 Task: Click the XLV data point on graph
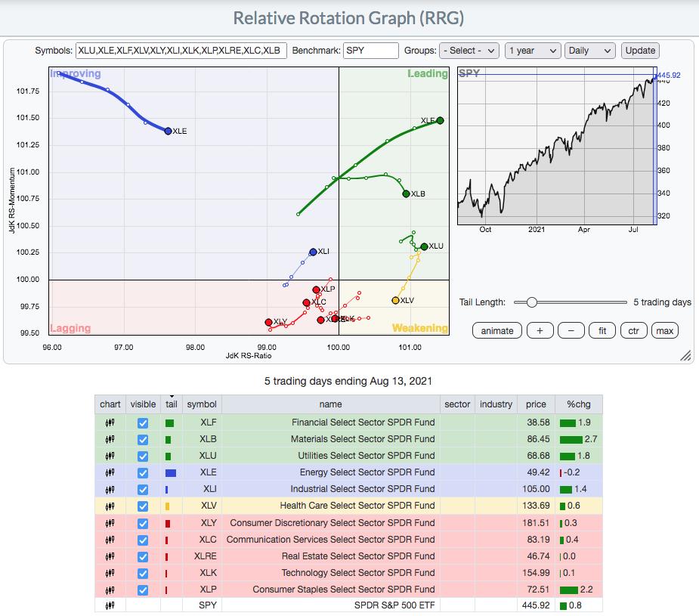coord(395,300)
